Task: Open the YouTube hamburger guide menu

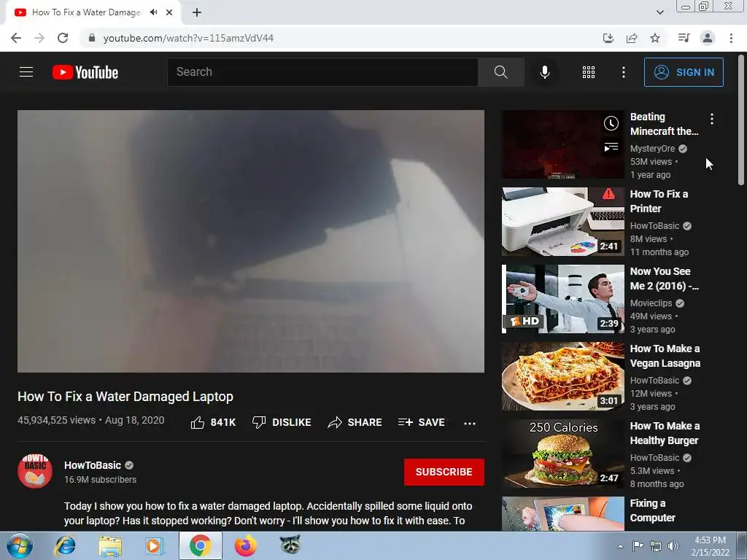Action: pos(26,72)
